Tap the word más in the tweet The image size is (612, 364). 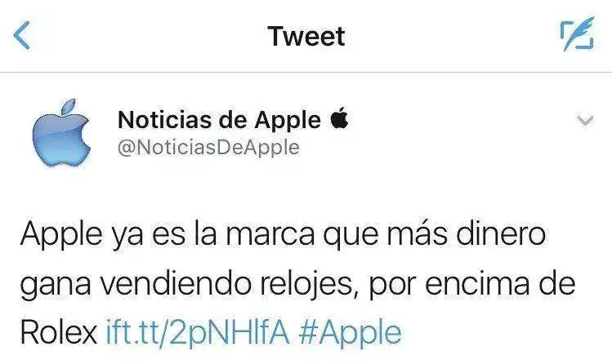pyautogui.click(x=417, y=234)
